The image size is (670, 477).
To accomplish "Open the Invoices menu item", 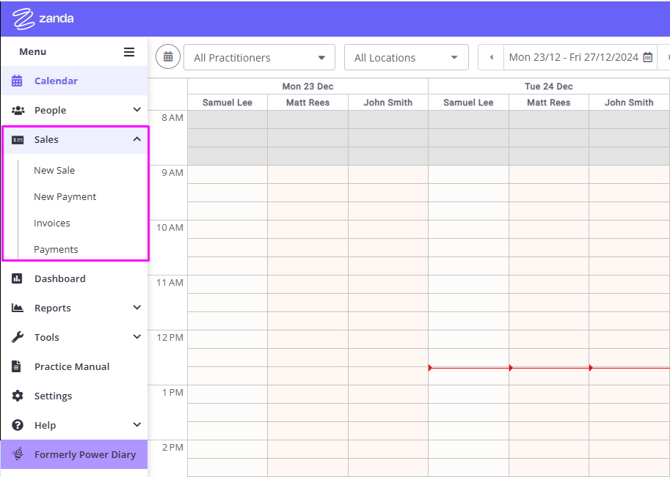I will point(52,223).
